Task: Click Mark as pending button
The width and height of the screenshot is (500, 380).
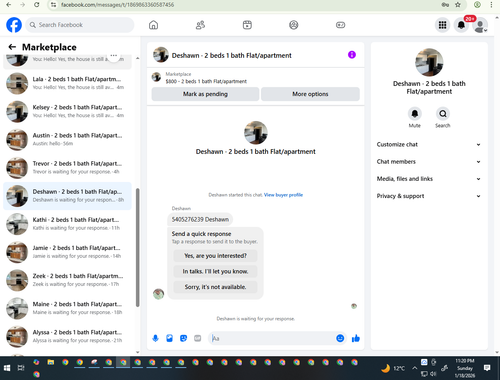Action: tap(205, 94)
